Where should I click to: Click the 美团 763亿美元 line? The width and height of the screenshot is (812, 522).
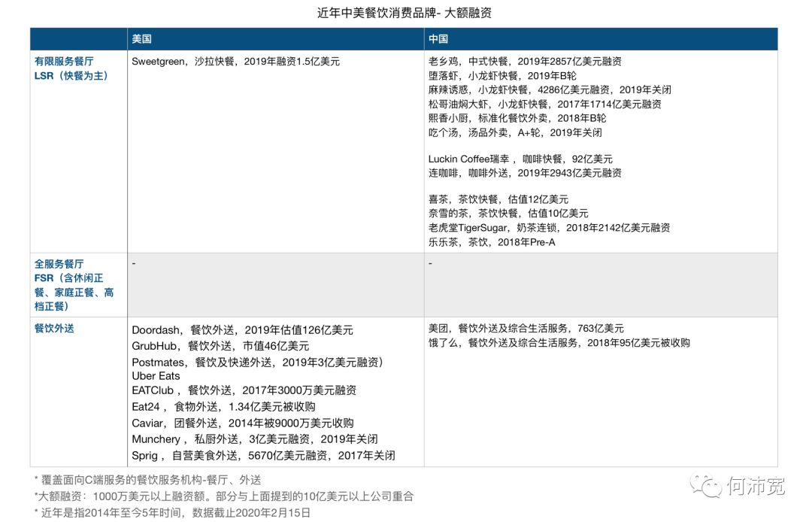point(526,329)
